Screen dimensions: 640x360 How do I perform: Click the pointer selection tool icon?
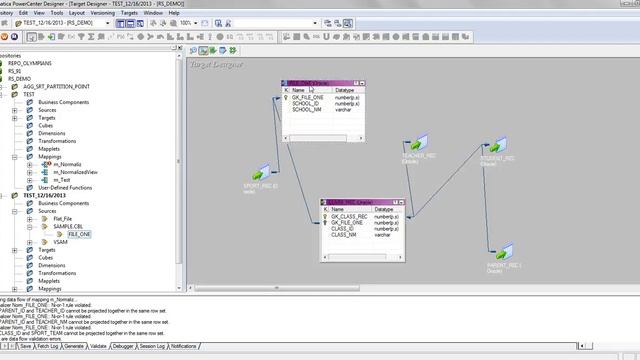tap(31, 37)
